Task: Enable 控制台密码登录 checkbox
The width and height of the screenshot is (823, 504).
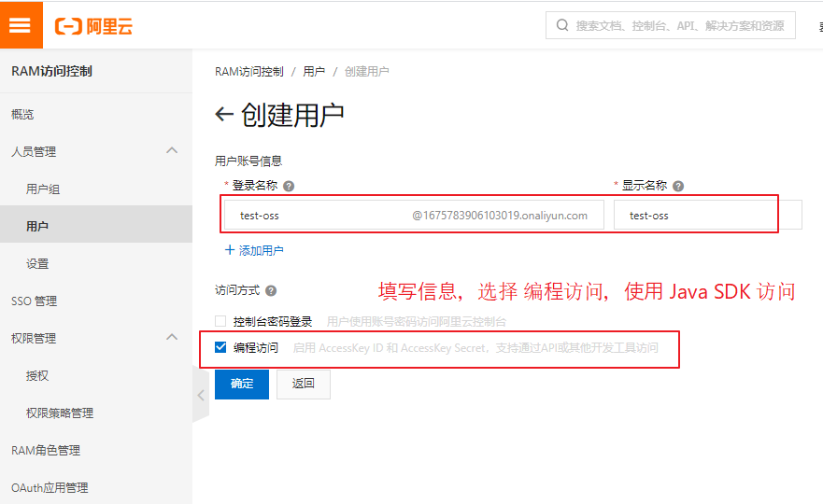Action: pos(220,321)
